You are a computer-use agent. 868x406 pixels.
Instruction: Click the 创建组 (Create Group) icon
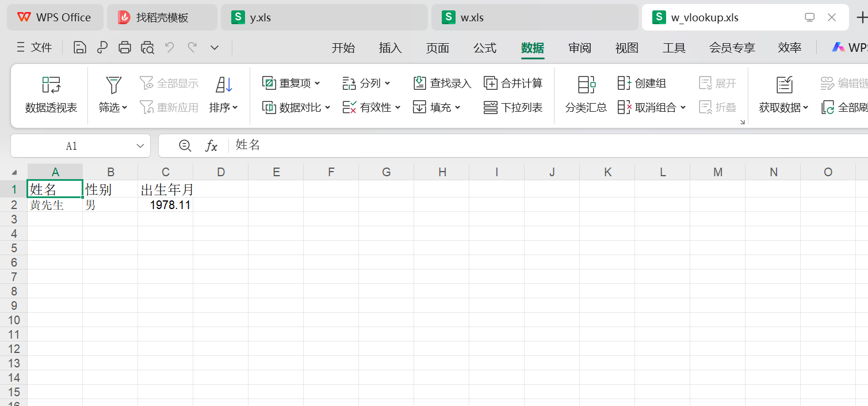[x=643, y=83]
